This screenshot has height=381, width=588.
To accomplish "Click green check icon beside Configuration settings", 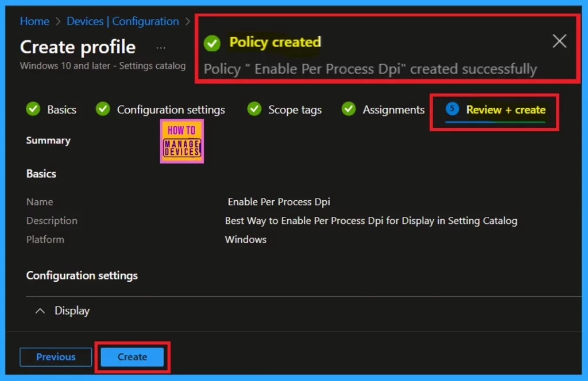I will [x=103, y=109].
